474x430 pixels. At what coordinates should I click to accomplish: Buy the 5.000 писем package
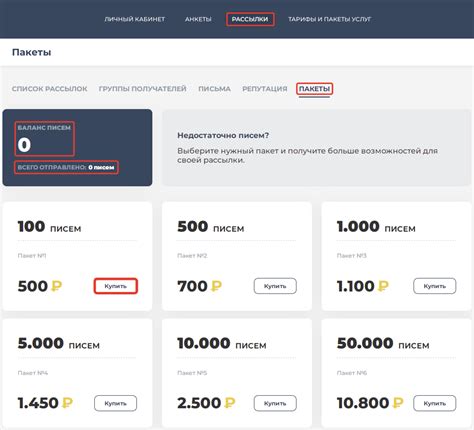coord(116,403)
